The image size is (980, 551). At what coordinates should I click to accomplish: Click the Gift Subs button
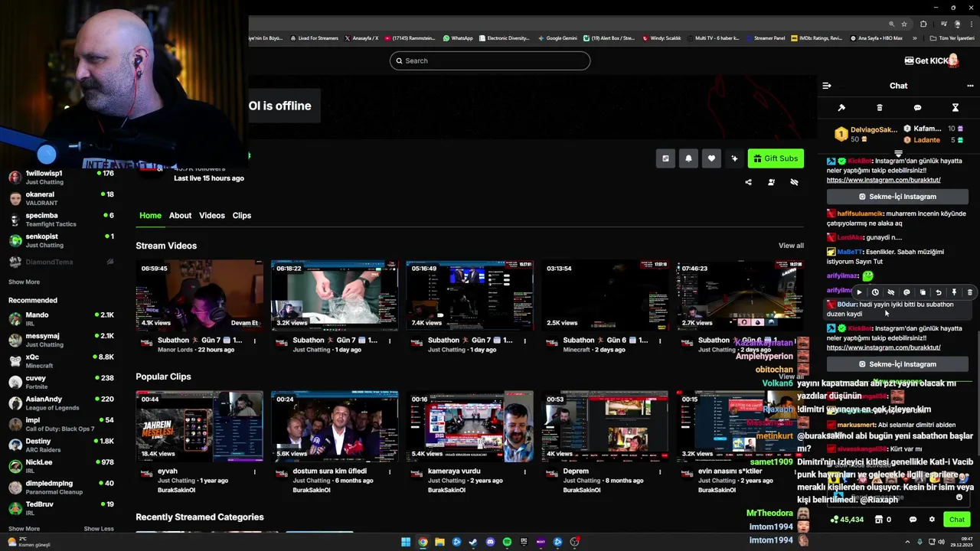pyautogui.click(x=776, y=158)
